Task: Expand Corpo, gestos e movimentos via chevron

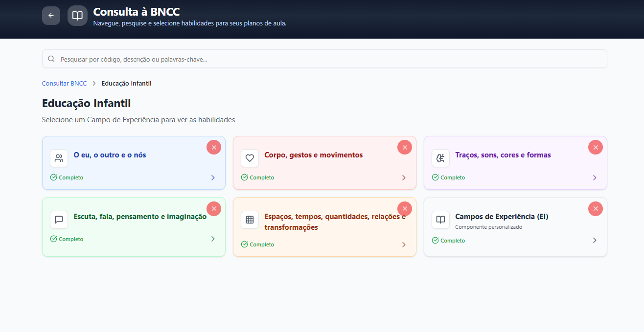Action: pyautogui.click(x=404, y=177)
